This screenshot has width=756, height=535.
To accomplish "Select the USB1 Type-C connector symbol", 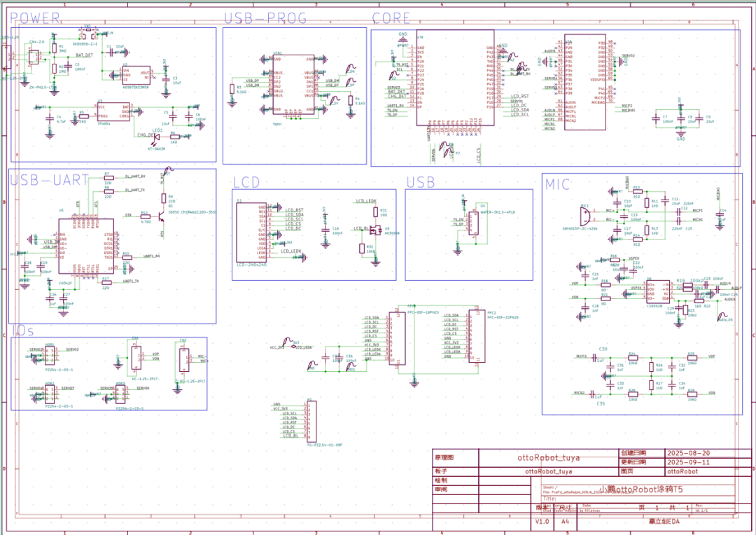I will pyautogui.click(x=293, y=85).
